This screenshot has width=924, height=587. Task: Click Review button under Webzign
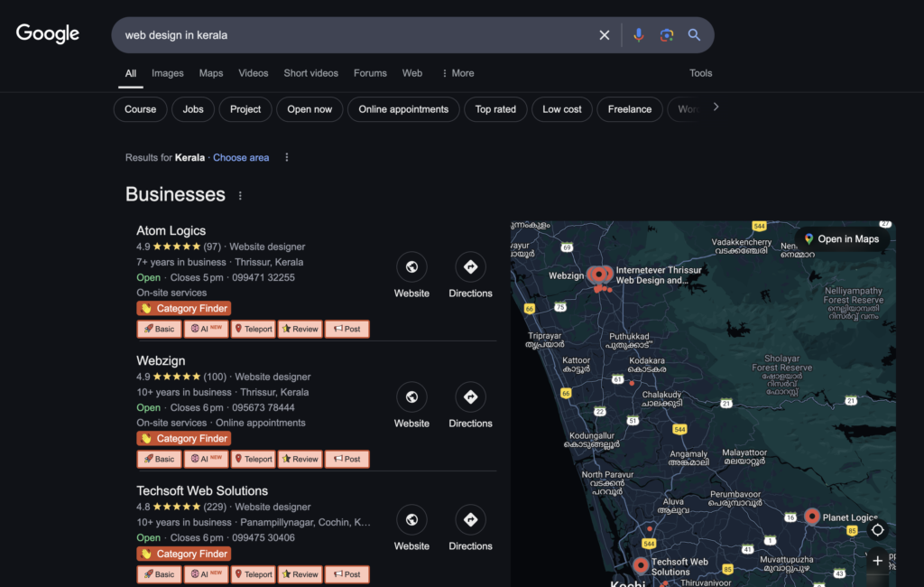coord(300,459)
